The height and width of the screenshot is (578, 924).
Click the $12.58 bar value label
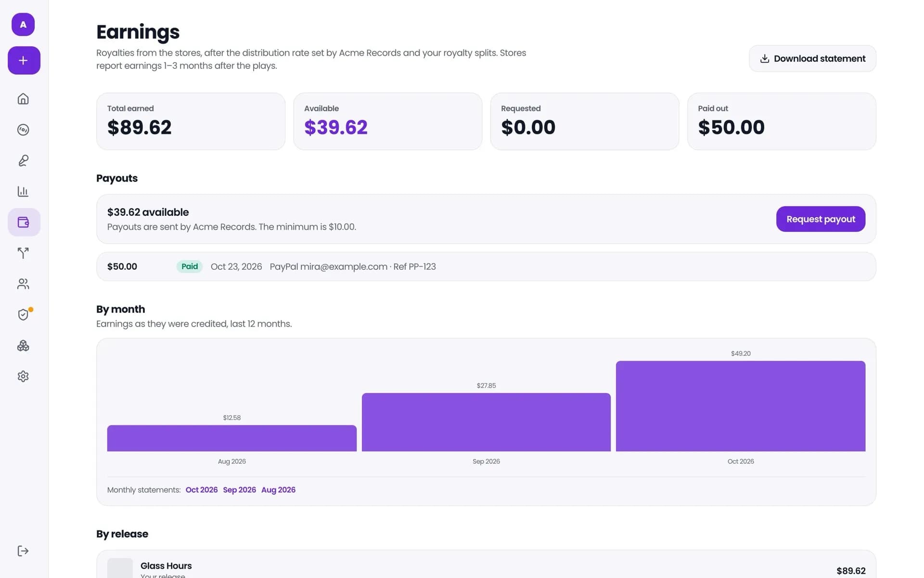pyautogui.click(x=232, y=418)
